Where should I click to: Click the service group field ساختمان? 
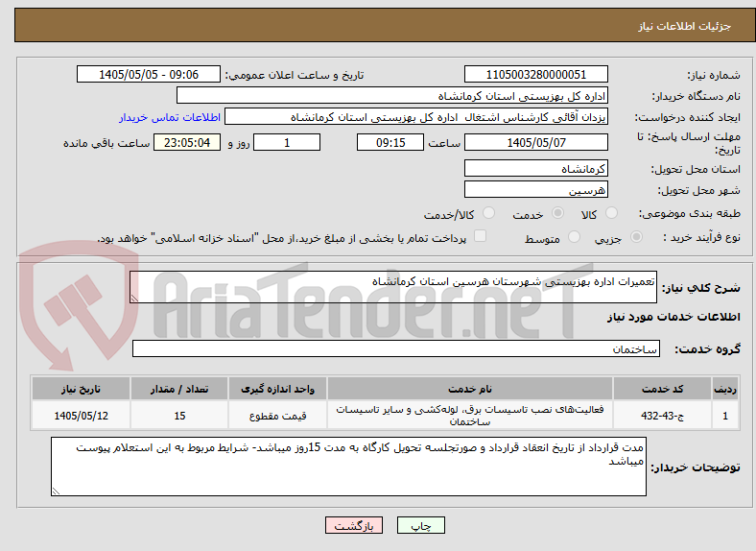(396, 348)
